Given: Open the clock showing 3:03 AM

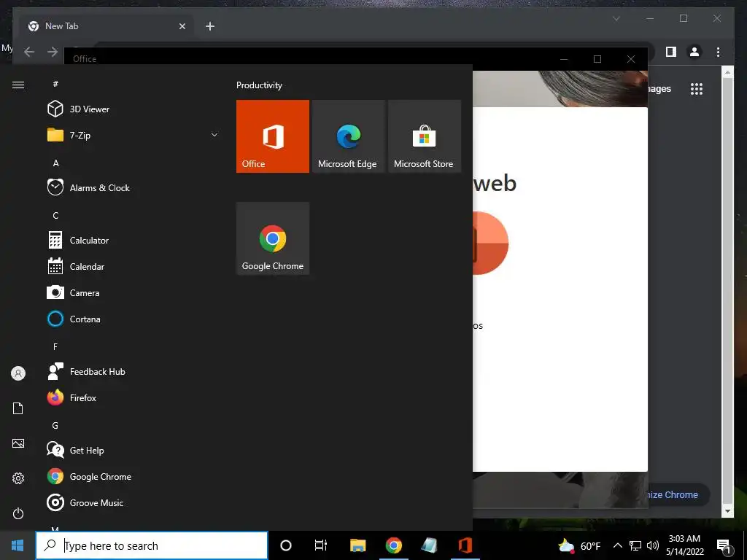Looking at the screenshot, I should [x=684, y=545].
